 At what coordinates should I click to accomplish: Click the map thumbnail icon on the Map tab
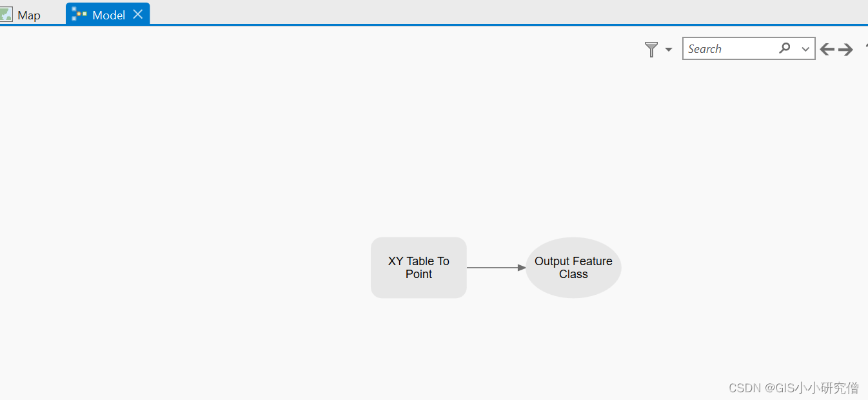coord(6,14)
